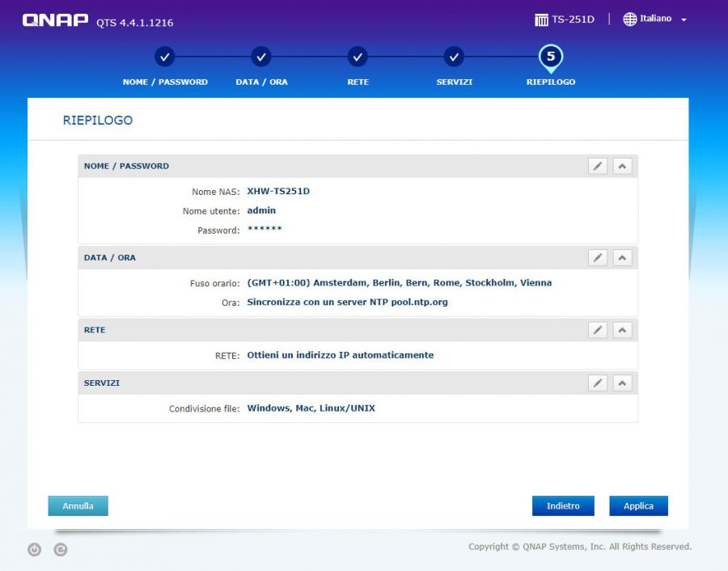
Task: Click the globe language icon
Action: [630, 19]
